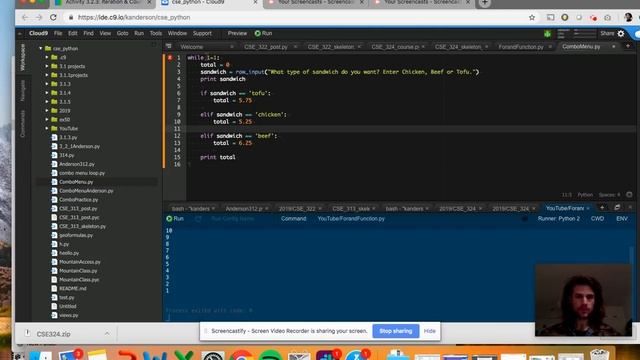Click the Python language label in status bar
The width and height of the screenshot is (640, 360).
[x=585, y=195]
